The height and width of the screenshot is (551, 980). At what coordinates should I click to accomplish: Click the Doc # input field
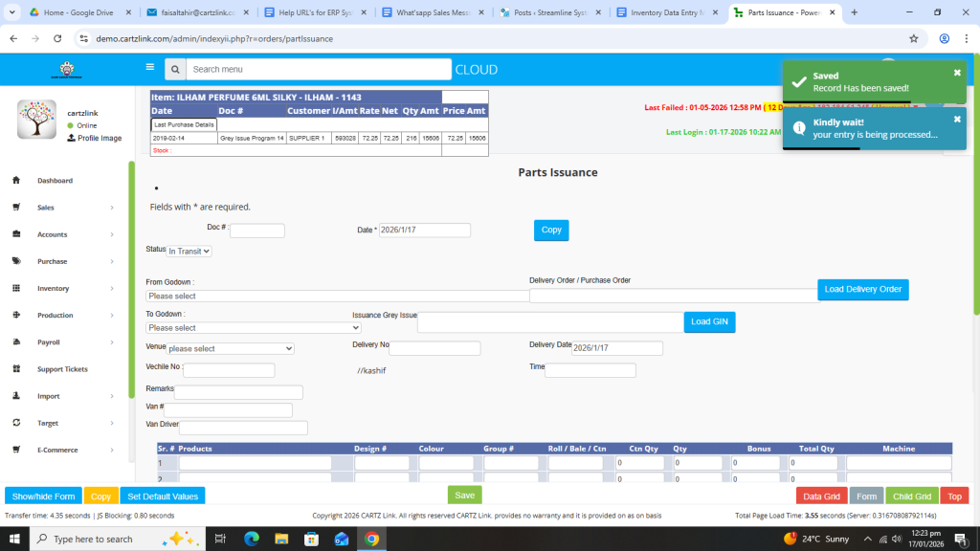[257, 231]
